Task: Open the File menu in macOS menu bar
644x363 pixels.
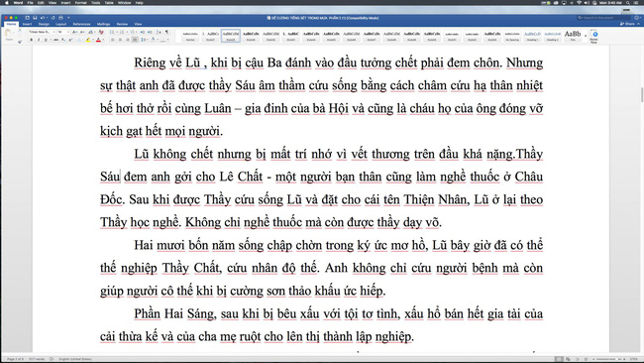Action: (x=30, y=2)
